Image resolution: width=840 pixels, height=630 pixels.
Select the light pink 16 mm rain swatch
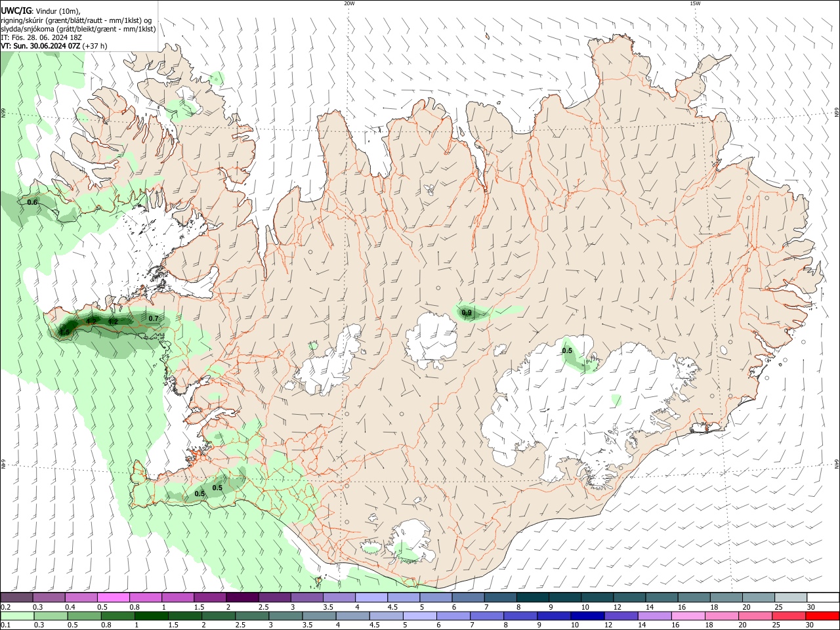click(x=688, y=616)
